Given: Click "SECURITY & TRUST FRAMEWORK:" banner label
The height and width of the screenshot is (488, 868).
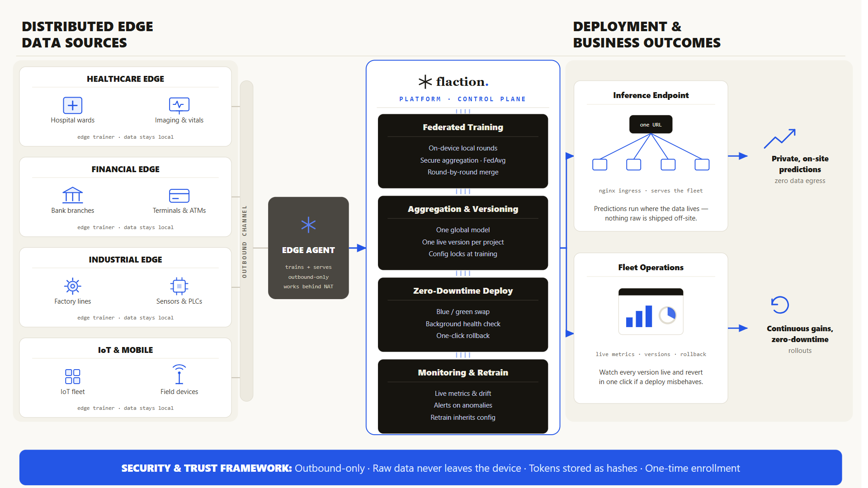Looking at the screenshot, I should 207,468.
